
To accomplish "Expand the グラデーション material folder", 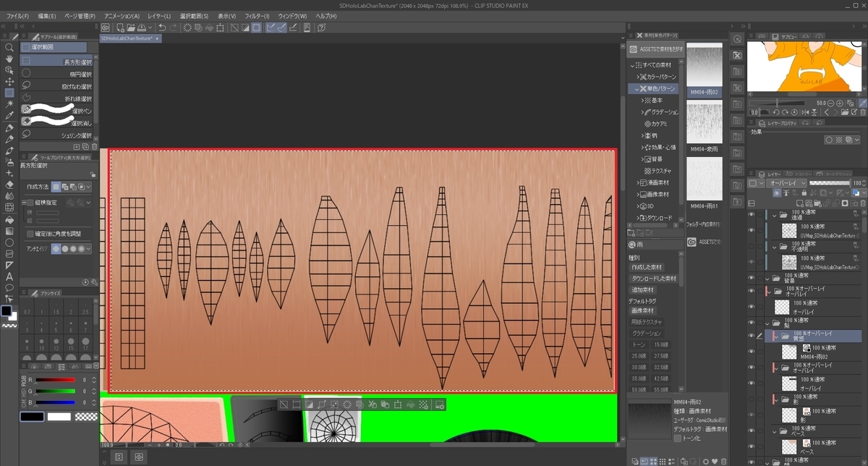I will (642, 112).
